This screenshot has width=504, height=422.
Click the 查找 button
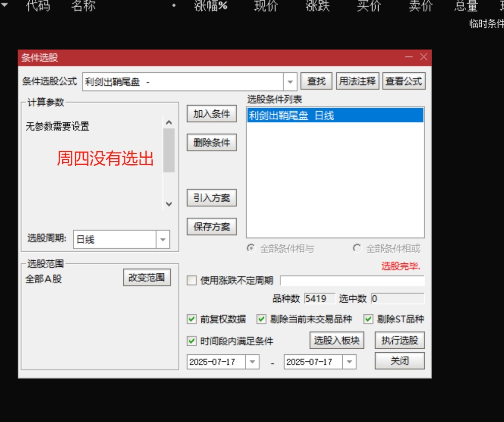click(x=316, y=81)
